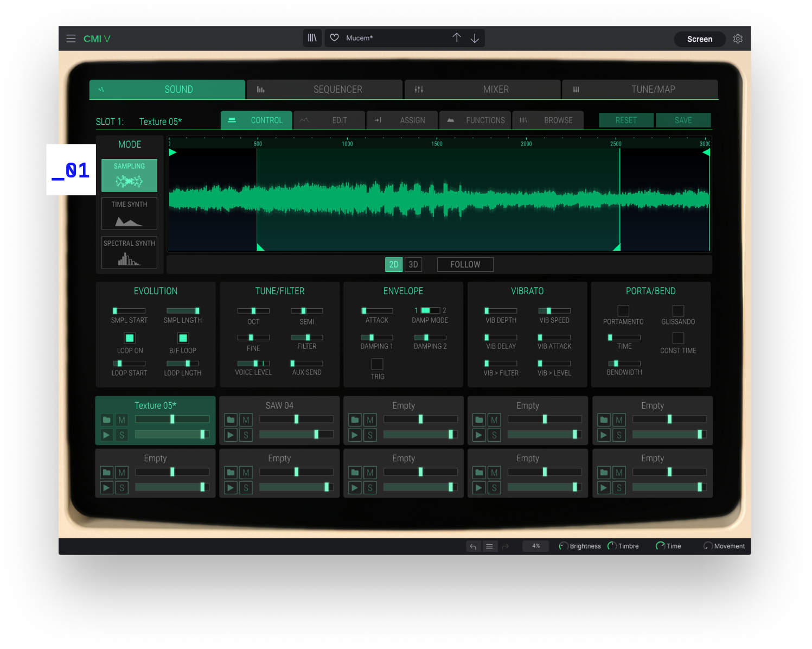Viewport: 812px width, 649px height.
Task: Click the Attack slider in Envelope
Action: [376, 311]
